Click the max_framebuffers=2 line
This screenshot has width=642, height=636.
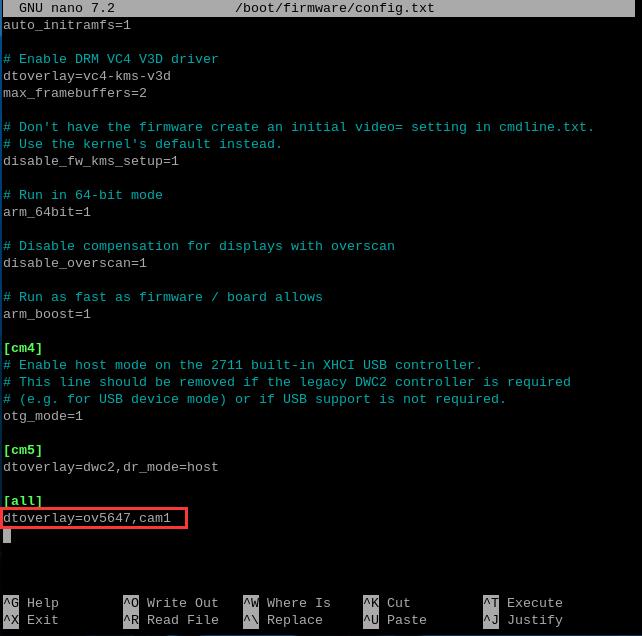75,93
